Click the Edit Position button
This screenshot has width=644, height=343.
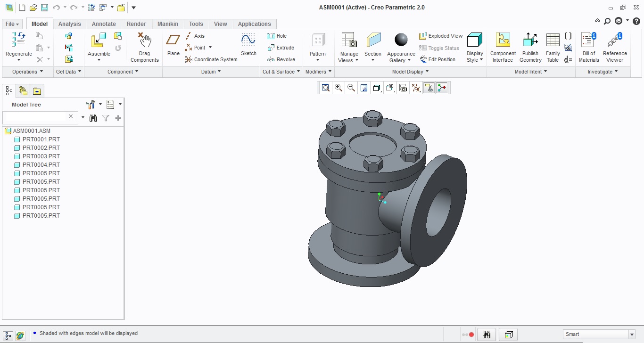point(438,59)
